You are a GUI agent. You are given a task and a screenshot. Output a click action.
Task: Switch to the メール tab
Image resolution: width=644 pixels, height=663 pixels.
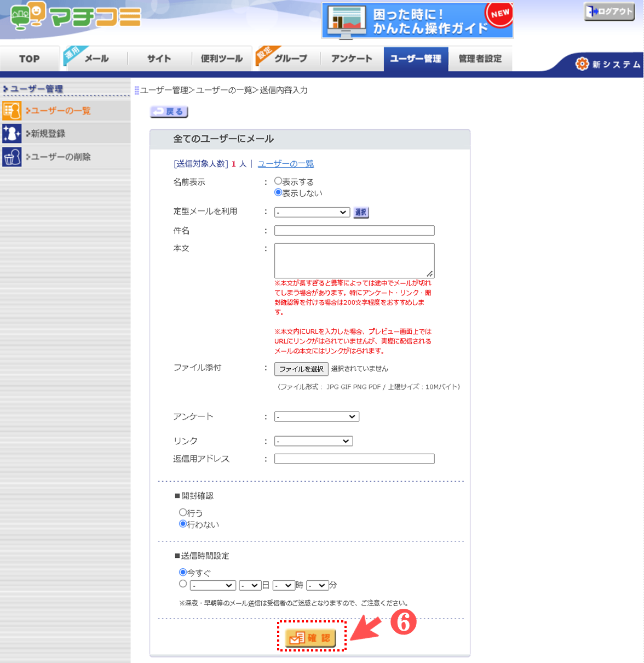[96, 59]
